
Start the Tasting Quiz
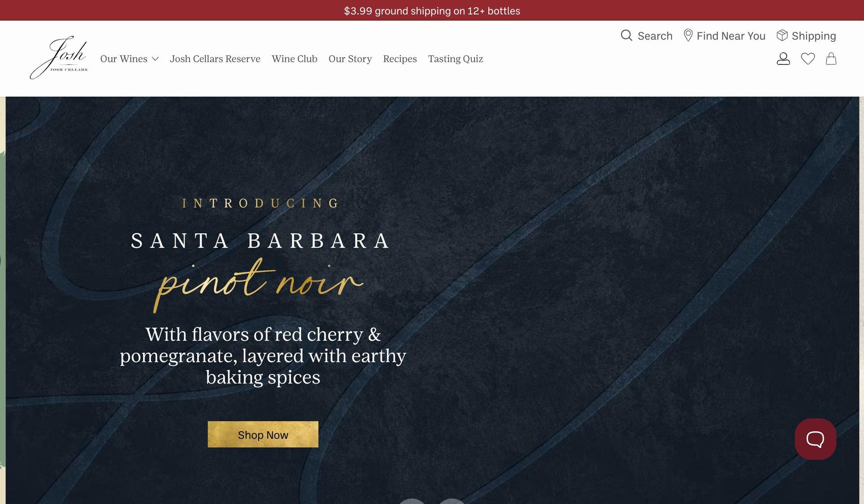pos(455,59)
